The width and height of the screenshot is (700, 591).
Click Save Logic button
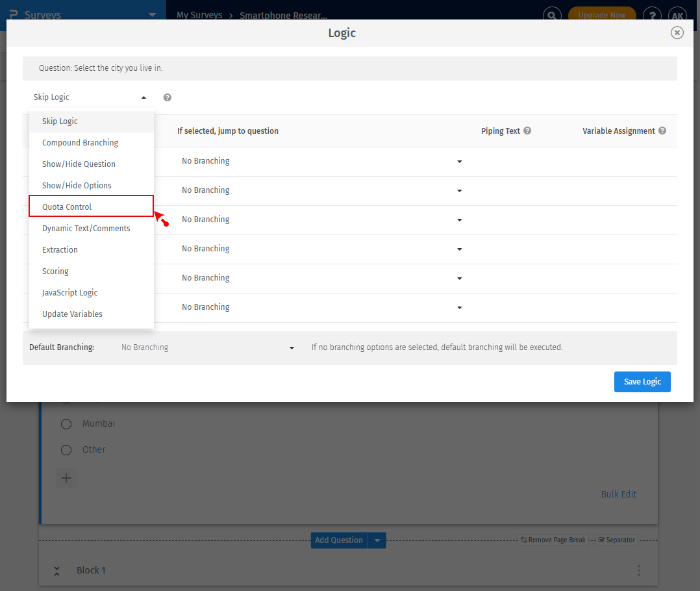tap(642, 382)
